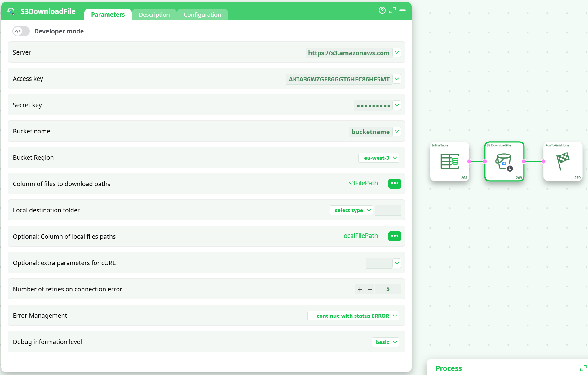Open the select type dropdown
This screenshot has width=588, height=375.
click(x=351, y=210)
